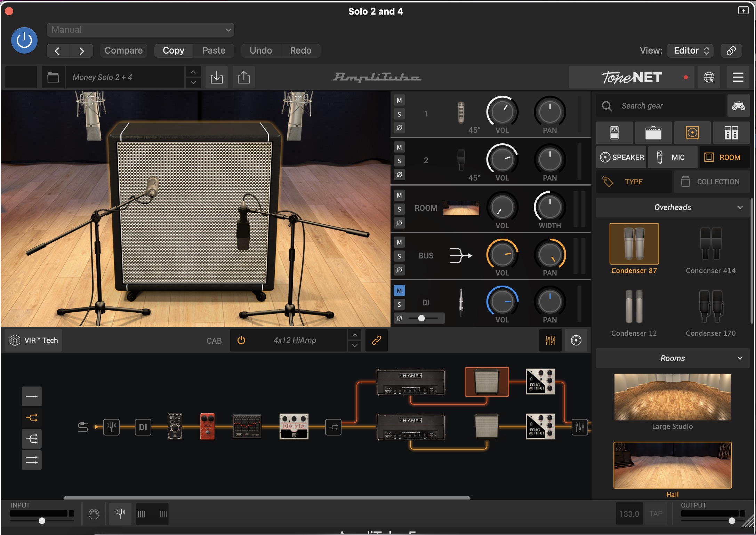Unmute the DI channel
This screenshot has width=756, height=535.
coord(399,291)
